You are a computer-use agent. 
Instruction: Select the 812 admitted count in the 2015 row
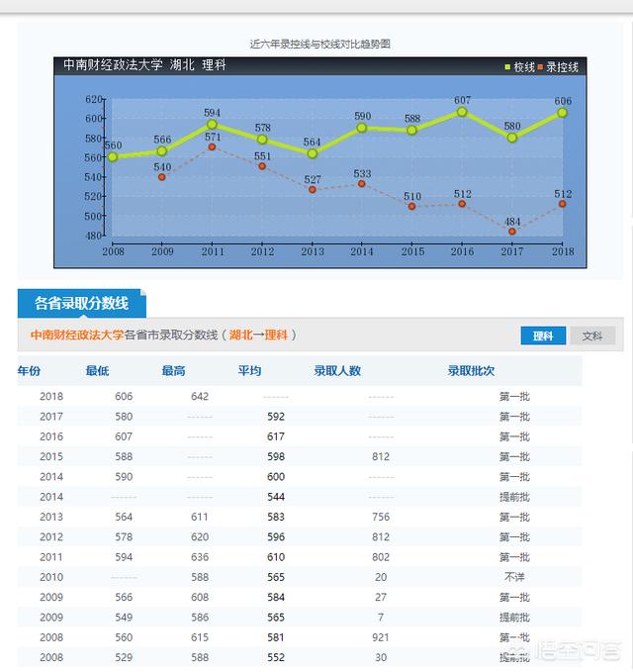(381, 457)
